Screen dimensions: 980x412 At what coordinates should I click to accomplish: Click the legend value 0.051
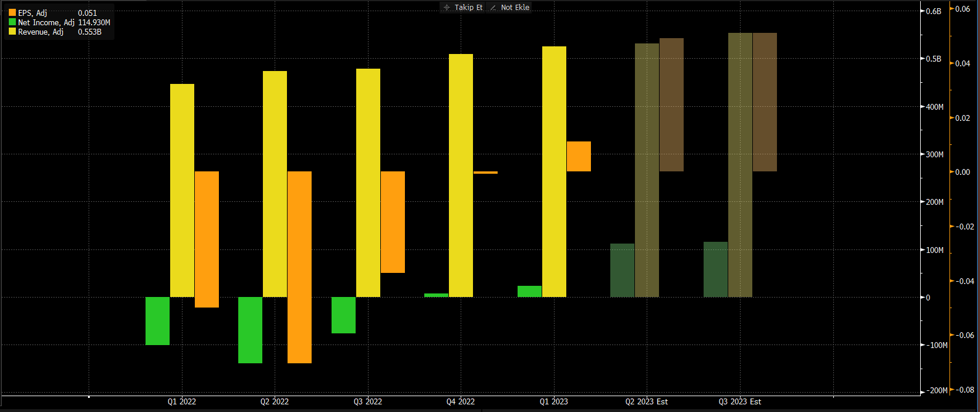click(87, 13)
